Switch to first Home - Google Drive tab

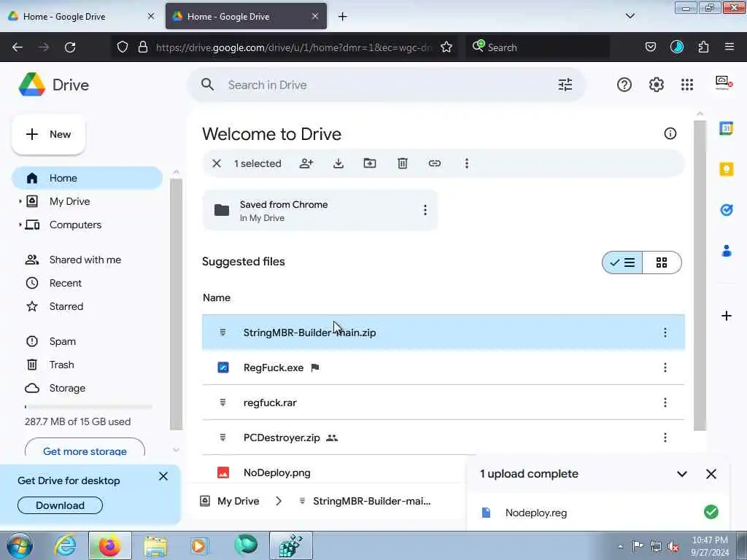81,16
